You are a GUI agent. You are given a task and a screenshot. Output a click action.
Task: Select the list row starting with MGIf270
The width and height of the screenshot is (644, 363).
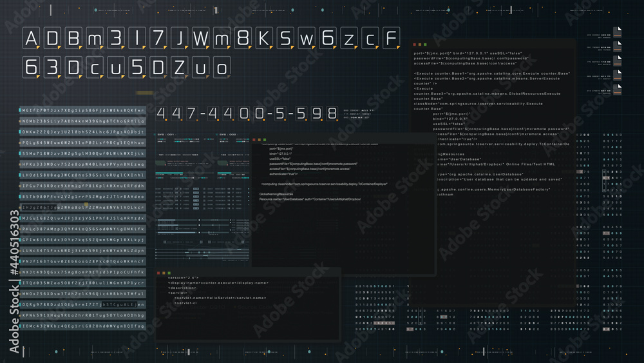point(82,110)
